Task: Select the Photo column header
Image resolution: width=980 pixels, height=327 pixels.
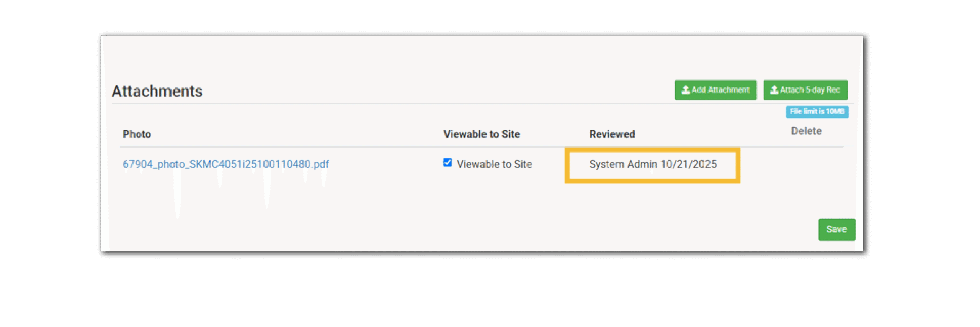Action: point(137,135)
